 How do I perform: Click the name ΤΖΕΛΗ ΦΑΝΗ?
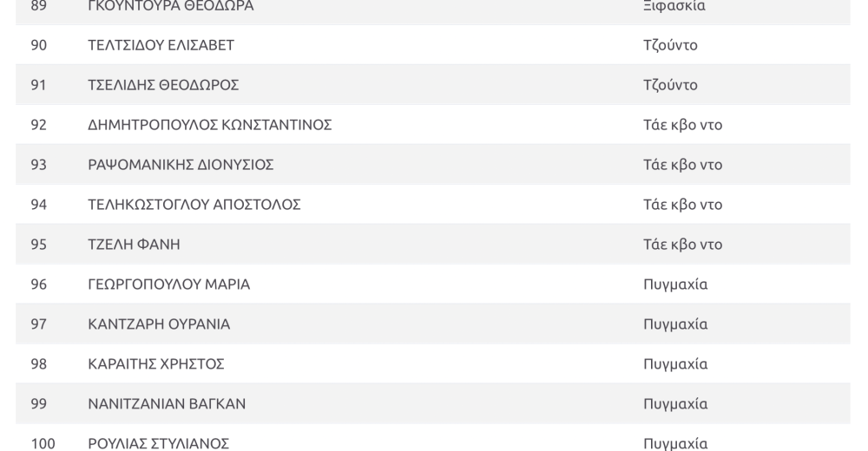134,244
